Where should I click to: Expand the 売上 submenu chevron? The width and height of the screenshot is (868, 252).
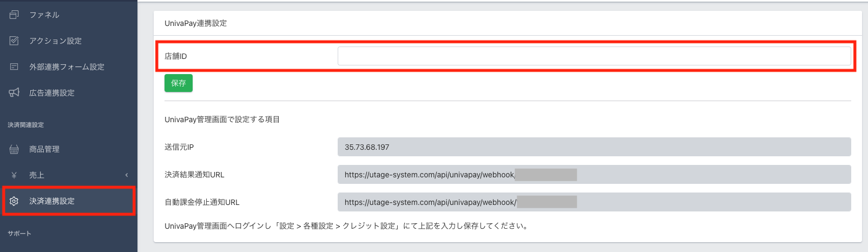pyautogui.click(x=127, y=175)
